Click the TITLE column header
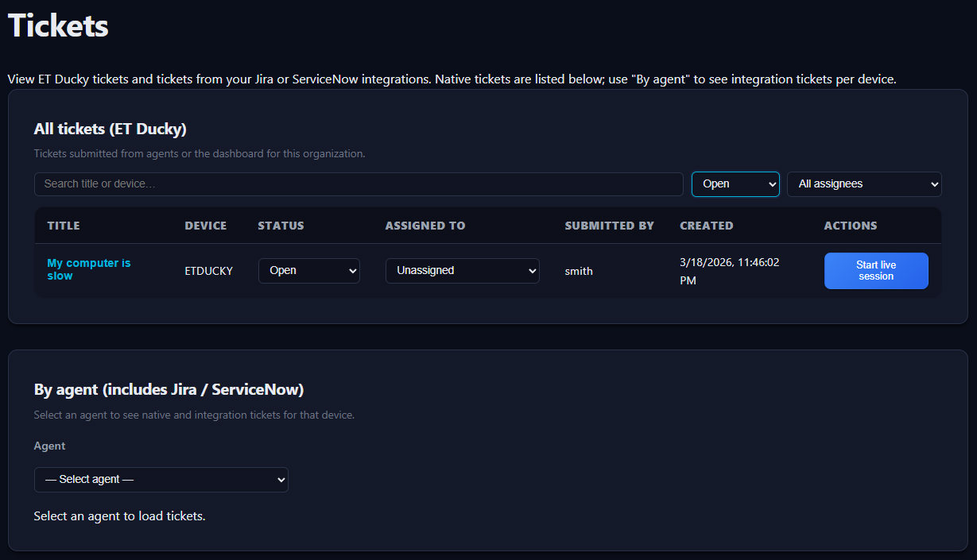 pyautogui.click(x=65, y=225)
